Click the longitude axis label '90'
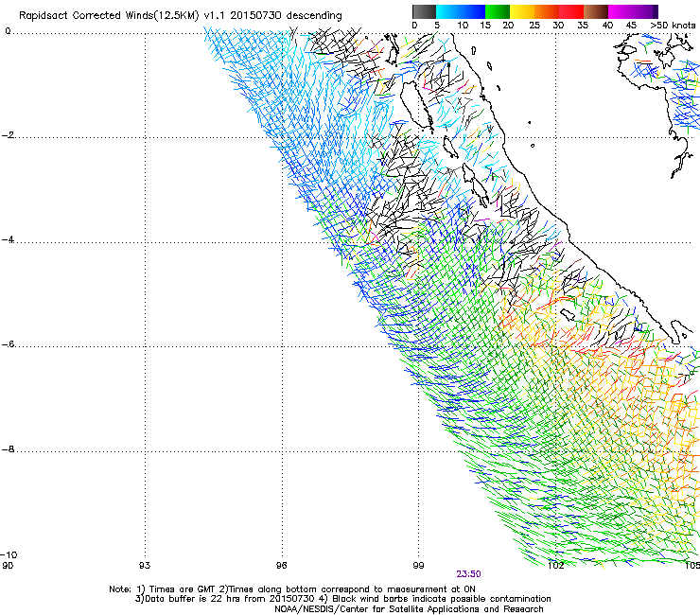Viewport: 700px width, 615px height. (8, 566)
